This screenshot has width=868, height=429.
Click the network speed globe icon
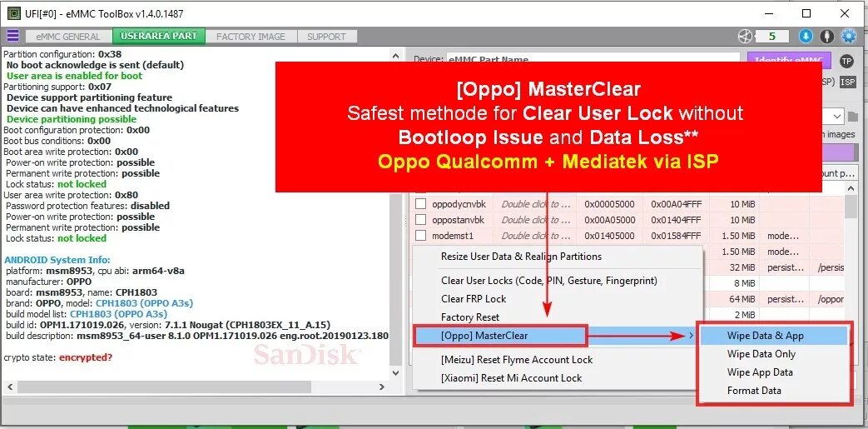pyautogui.click(x=746, y=37)
